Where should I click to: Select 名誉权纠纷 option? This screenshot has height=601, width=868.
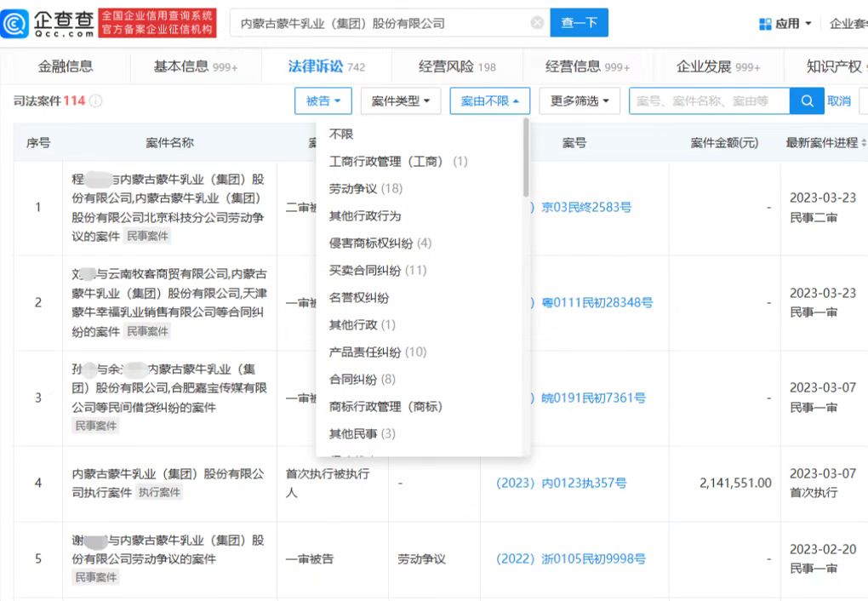tap(359, 297)
